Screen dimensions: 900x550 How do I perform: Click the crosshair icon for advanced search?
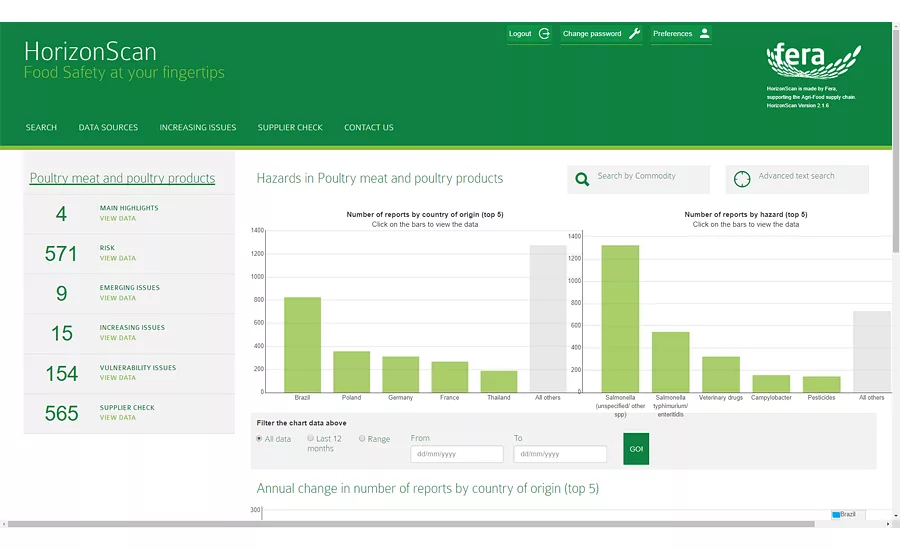pyautogui.click(x=742, y=179)
